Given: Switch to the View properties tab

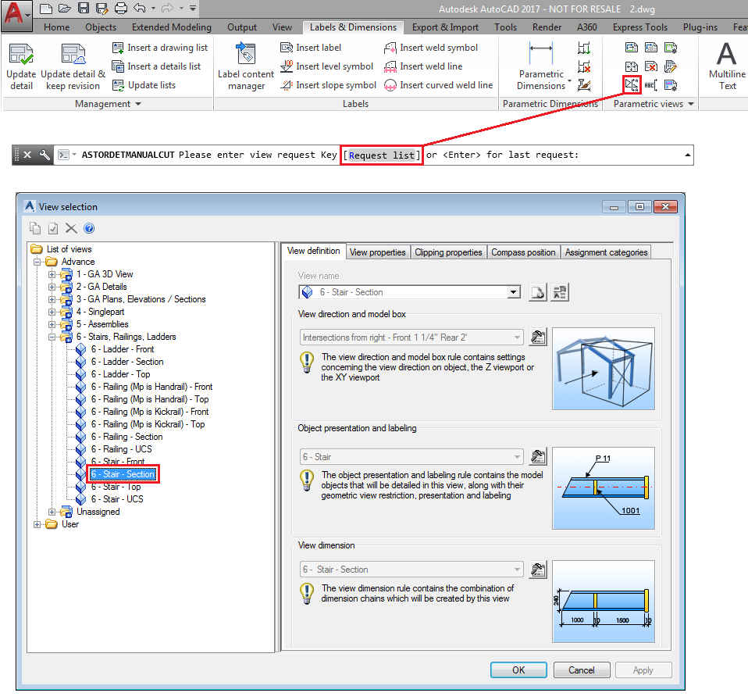Looking at the screenshot, I should click(x=377, y=252).
